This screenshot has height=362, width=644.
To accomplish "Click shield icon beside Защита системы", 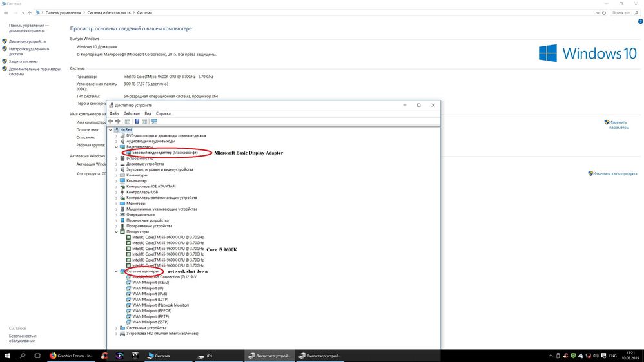I will 5,61.
